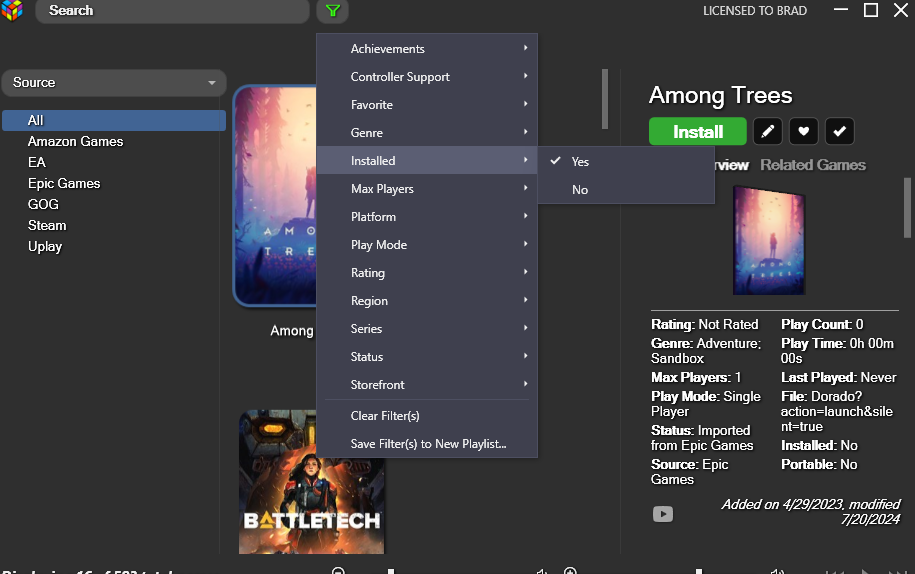Mark Among Trees as favorite with heart icon
The width and height of the screenshot is (915, 574).
(803, 131)
